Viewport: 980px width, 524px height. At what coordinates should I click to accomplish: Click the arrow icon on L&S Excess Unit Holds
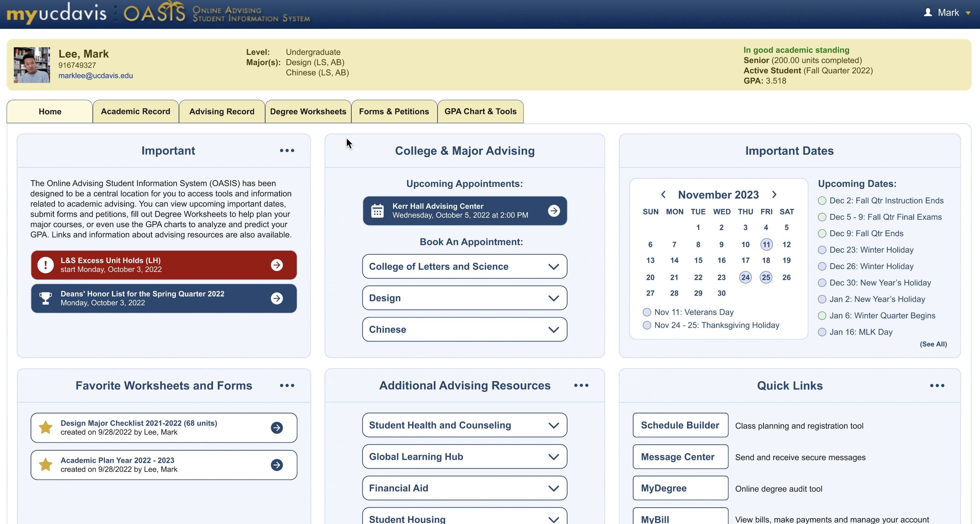pos(277,264)
